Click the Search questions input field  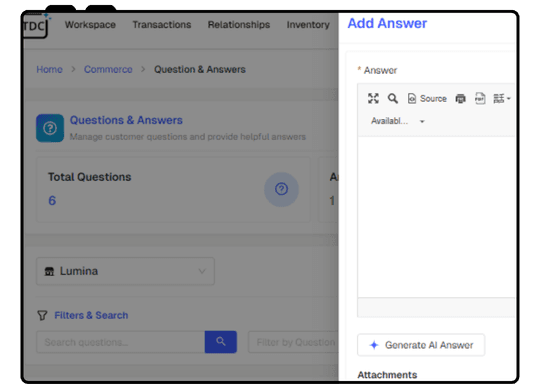tap(121, 342)
